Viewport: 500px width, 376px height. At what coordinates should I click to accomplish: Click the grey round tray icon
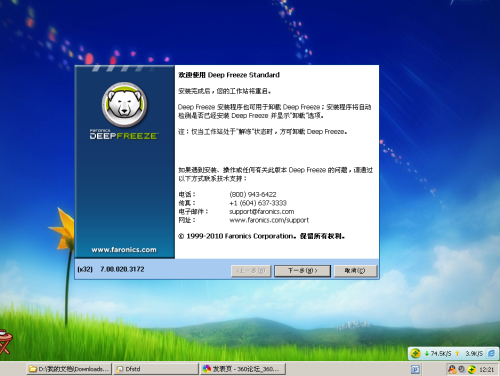click(x=462, y=369)
